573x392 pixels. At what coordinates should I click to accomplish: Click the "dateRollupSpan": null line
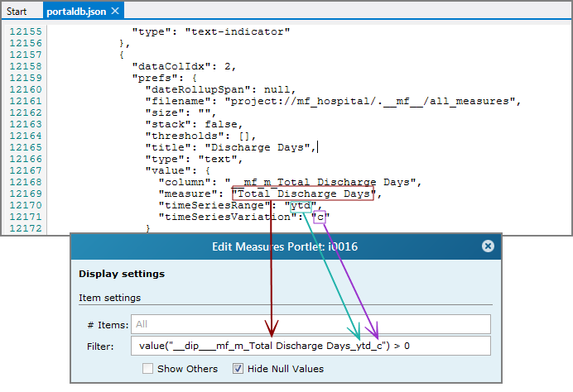coord(220,89)
